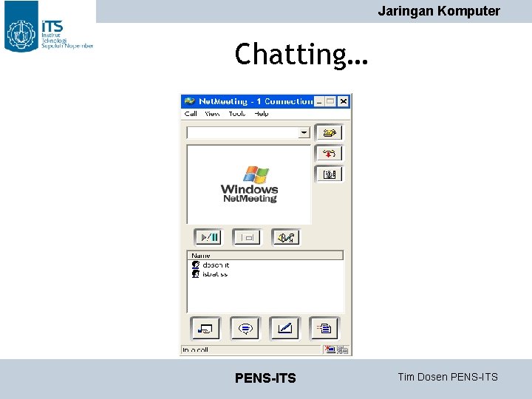Image resolution: width=532 pixels, height=399 pixels.
Task: Open the Whiteboard pen button
Action: [284, 328]
